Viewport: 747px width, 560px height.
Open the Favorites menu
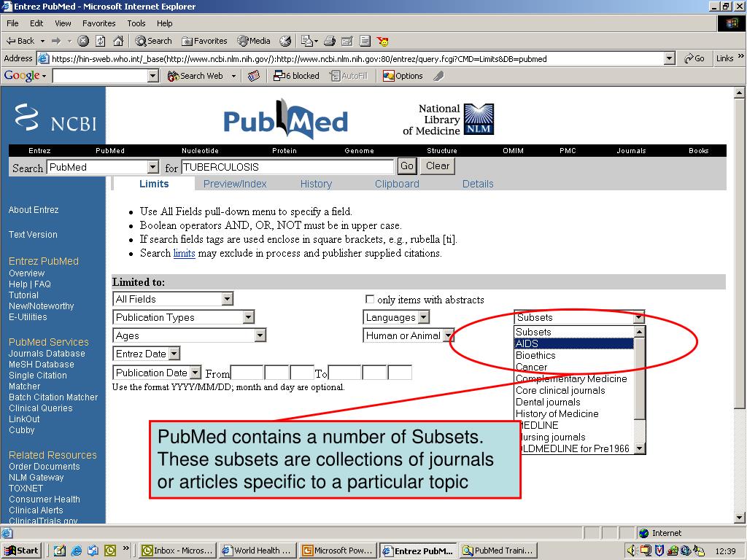pyautogui.click(x=98, y=23)
